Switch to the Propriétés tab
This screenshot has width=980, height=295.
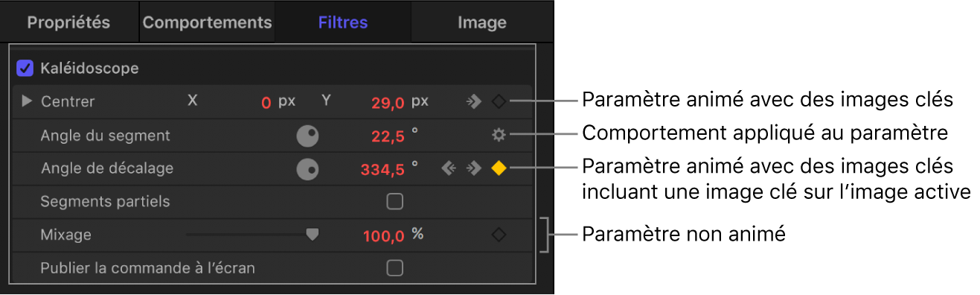point(68,22)
